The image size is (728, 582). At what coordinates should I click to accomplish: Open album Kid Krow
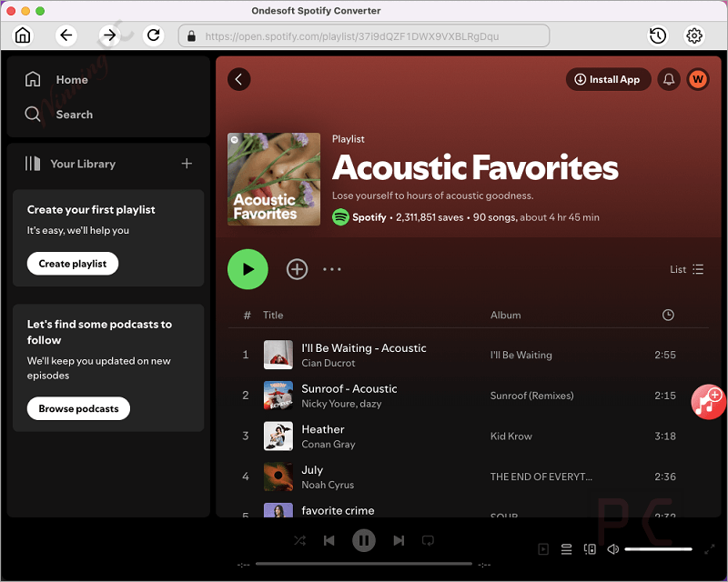pos(511,436)
